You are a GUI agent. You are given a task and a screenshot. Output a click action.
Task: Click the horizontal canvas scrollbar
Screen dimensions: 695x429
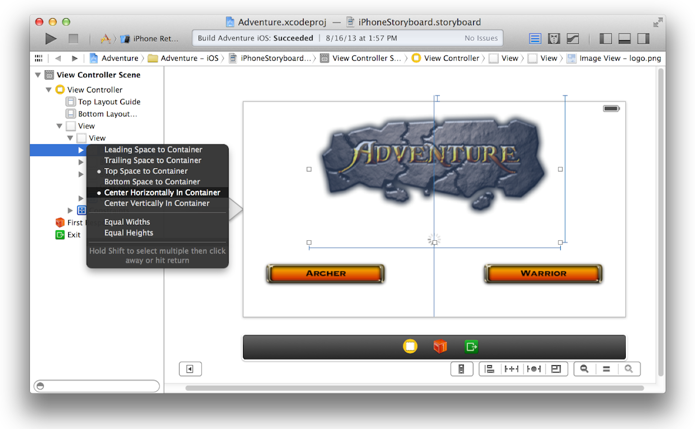[414, 388]
